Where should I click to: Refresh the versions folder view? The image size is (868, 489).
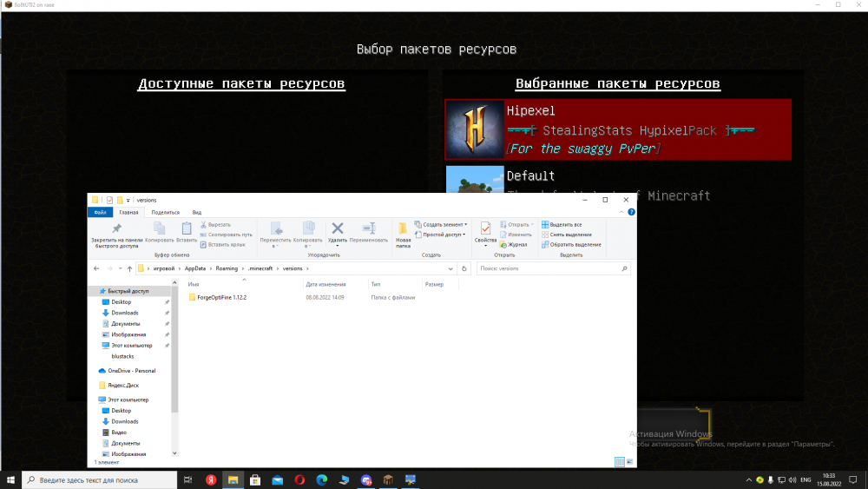464,268
